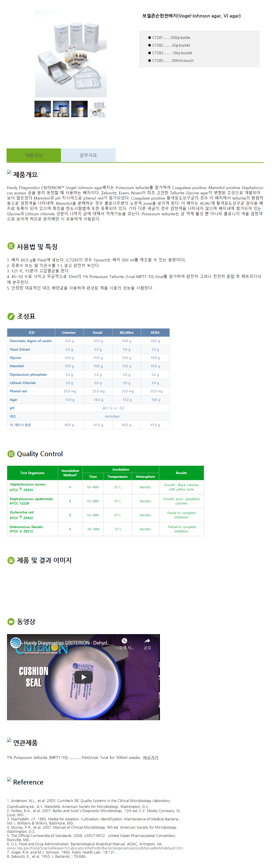The height and width of the screenshot is (868, 272).
Task: Click the Results column header
Action: [x=182, y=473]
